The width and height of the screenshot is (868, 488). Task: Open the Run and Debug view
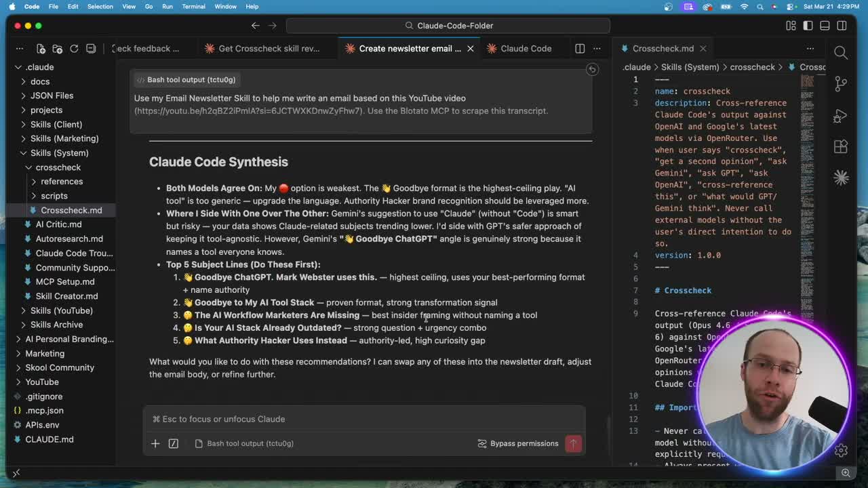point(841,115)
